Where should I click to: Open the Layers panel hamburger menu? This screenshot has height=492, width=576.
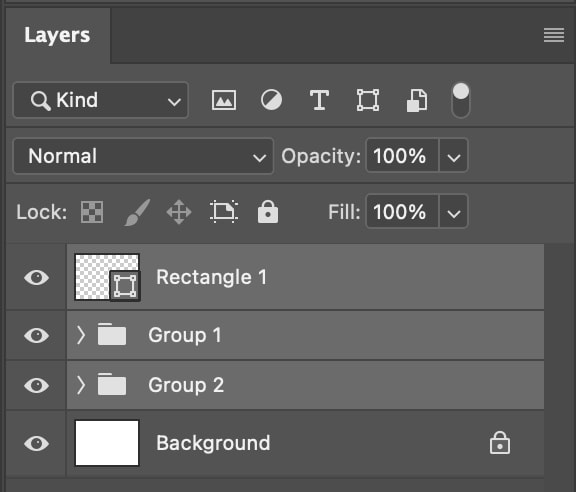554,35
